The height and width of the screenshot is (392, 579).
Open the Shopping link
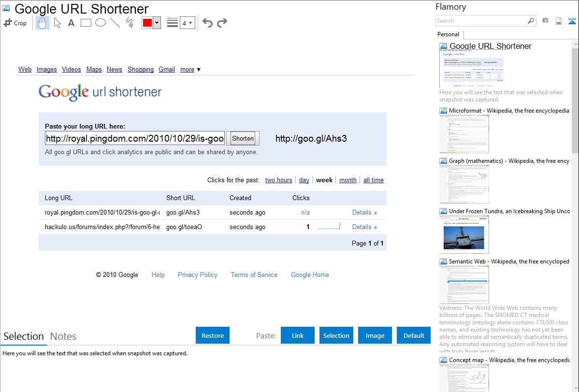coord(140,69)
